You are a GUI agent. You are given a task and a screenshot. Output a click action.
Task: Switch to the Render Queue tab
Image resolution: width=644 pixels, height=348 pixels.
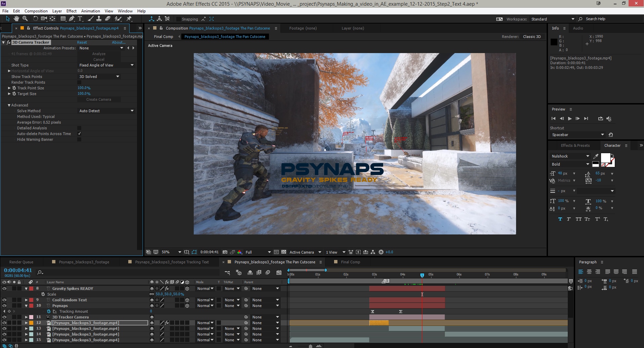(21, 262)
